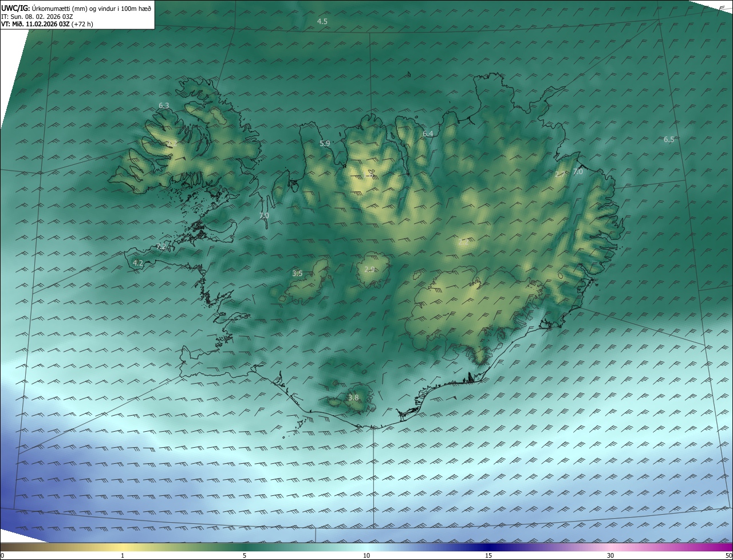
Task: Click the VT: Mið. 11.02.2026 03Z line
Action: 47,24
